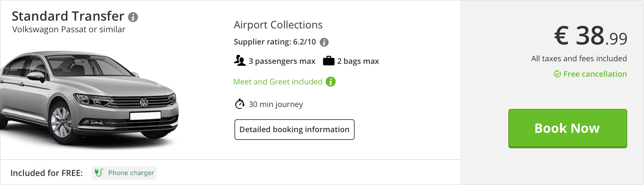644x185 pixels.
Task: Click the stopwatch journey time icon
Action: tap(240, 104)
